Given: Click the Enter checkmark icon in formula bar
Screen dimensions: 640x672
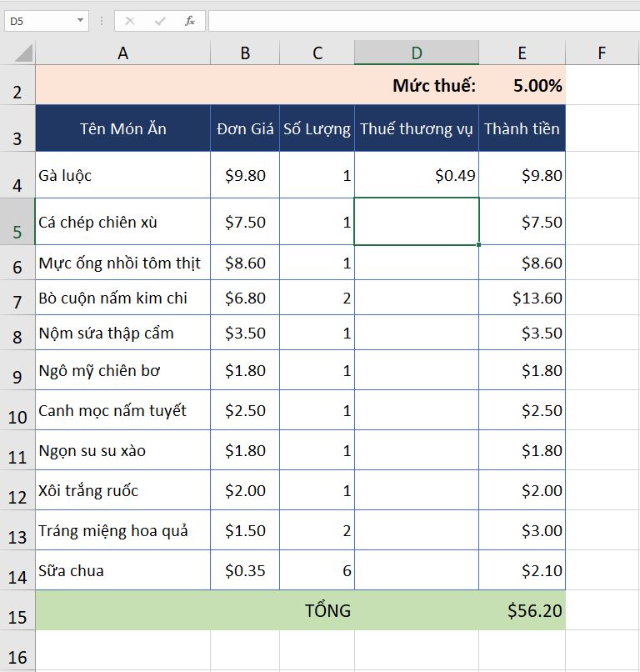Looking at the screenshot, I should pyautogui.click(x=160, y=21).
